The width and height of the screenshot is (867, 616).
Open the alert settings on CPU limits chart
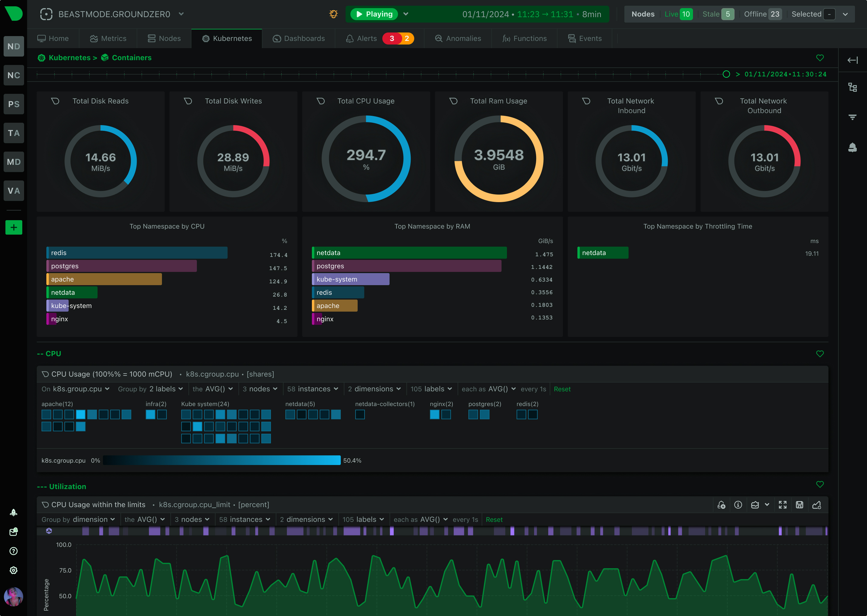(722, 505)
